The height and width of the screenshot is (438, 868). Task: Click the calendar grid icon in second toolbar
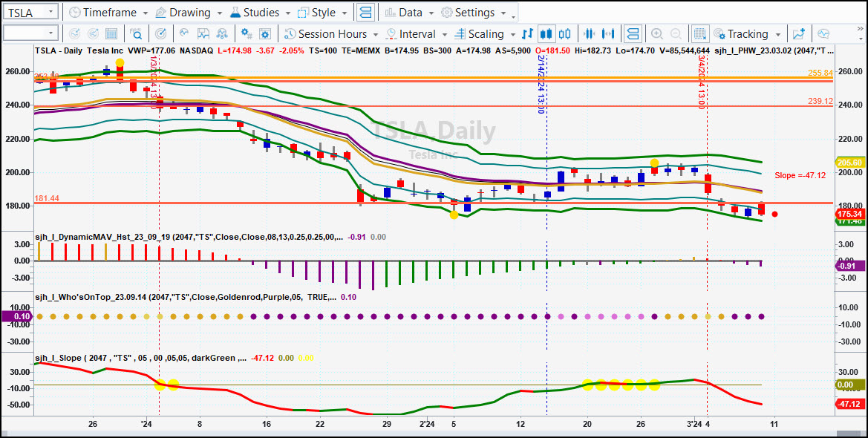point(111,33)
